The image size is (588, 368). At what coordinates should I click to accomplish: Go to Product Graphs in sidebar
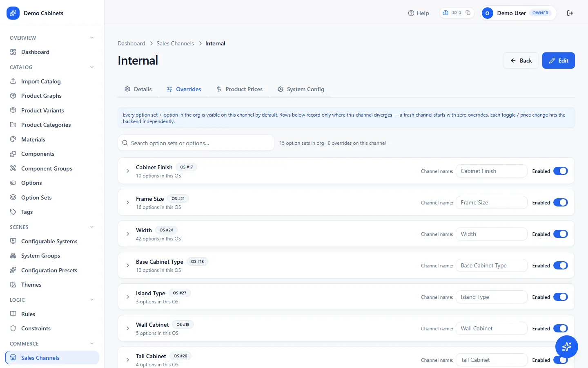52,96
